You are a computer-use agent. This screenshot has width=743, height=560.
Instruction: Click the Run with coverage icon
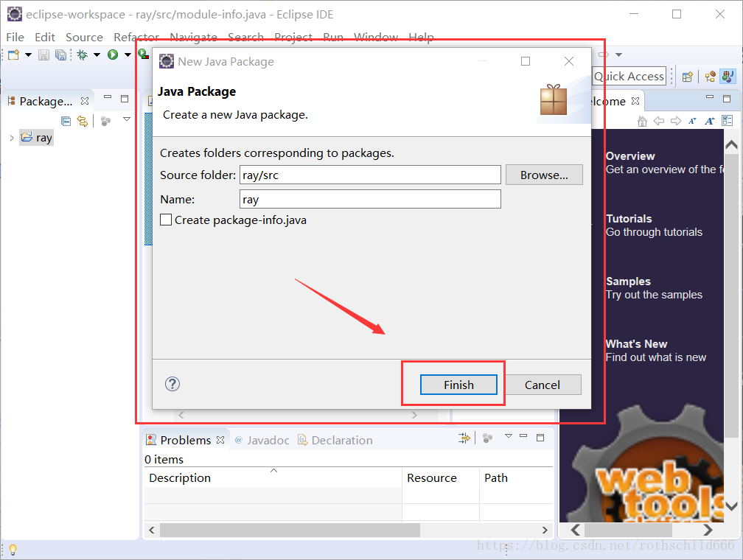pyautogui.click(x=143, y=54)
